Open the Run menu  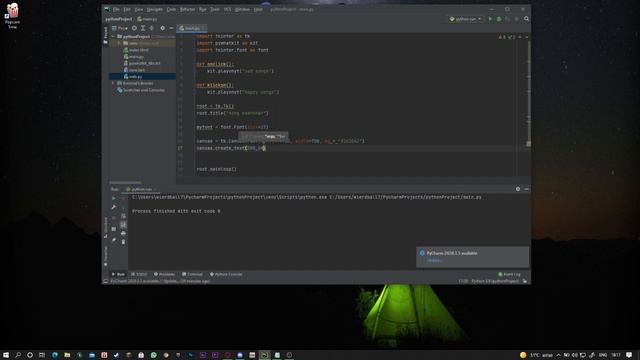tap(202, 9)
